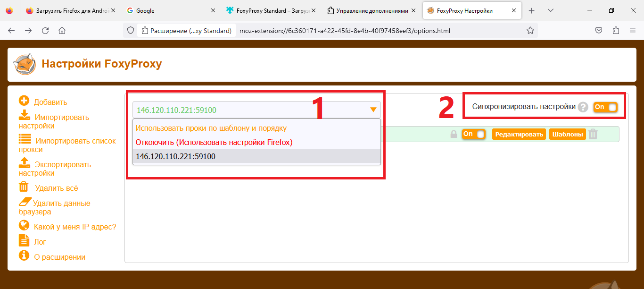
Task: Close the Google tab
Action: (213, 10)
